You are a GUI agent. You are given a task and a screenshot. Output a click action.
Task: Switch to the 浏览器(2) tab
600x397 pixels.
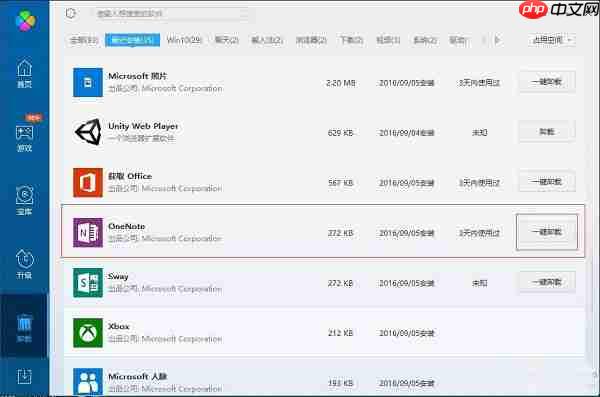pos(311,40)
